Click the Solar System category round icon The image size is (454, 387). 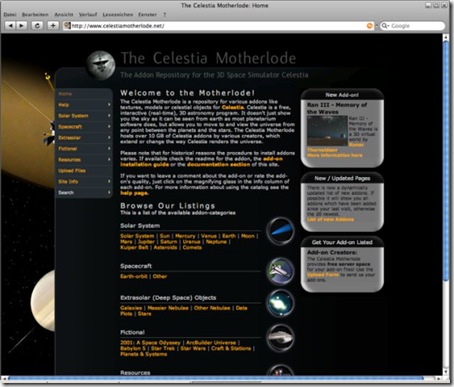280,231
